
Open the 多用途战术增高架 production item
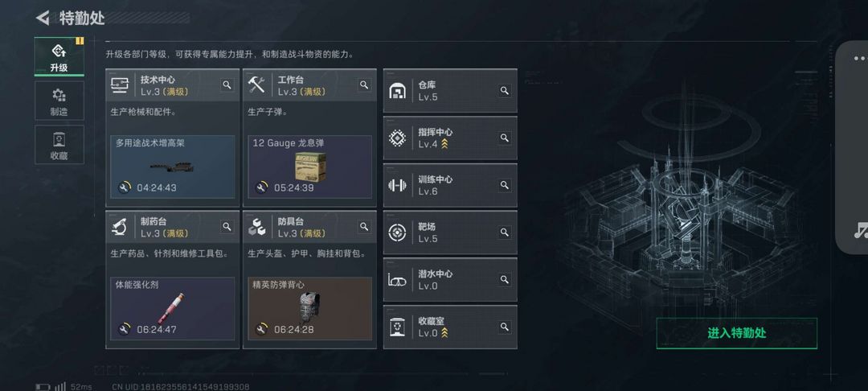[x=173, y=167]
